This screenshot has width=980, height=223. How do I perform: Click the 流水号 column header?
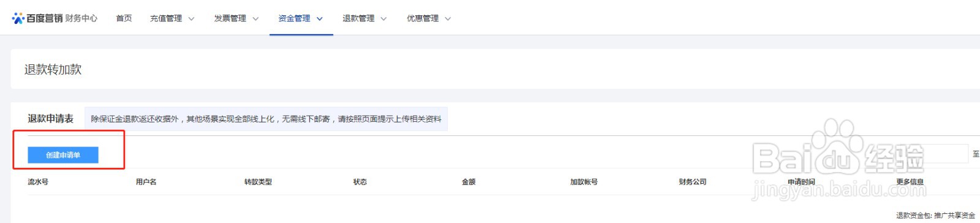pyautogui.click(x=38, y=182)
